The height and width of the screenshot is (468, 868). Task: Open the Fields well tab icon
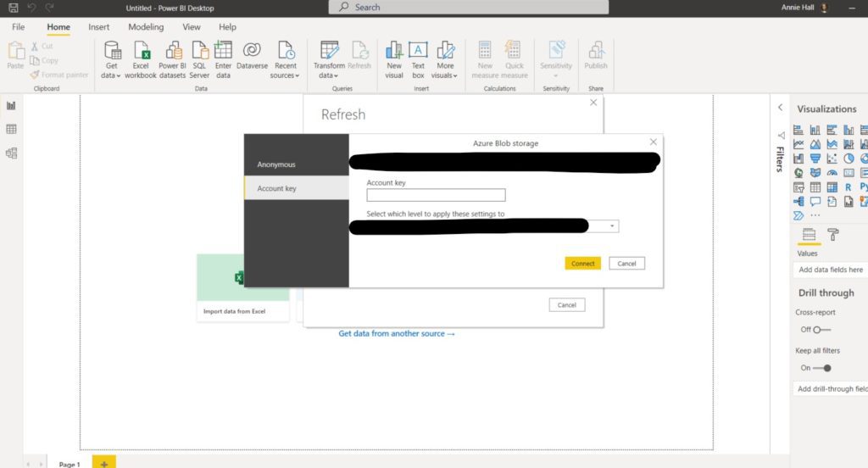click(809, 234)
